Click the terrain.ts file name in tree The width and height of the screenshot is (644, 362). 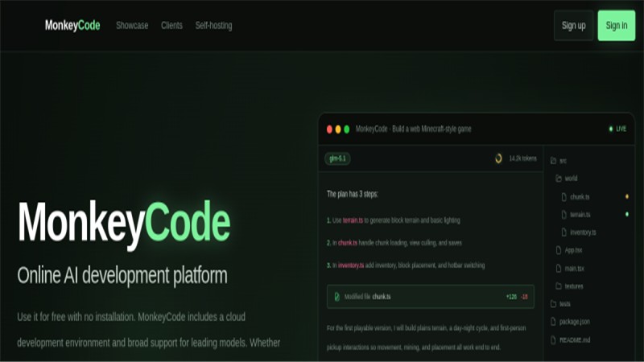coord(580,215)
